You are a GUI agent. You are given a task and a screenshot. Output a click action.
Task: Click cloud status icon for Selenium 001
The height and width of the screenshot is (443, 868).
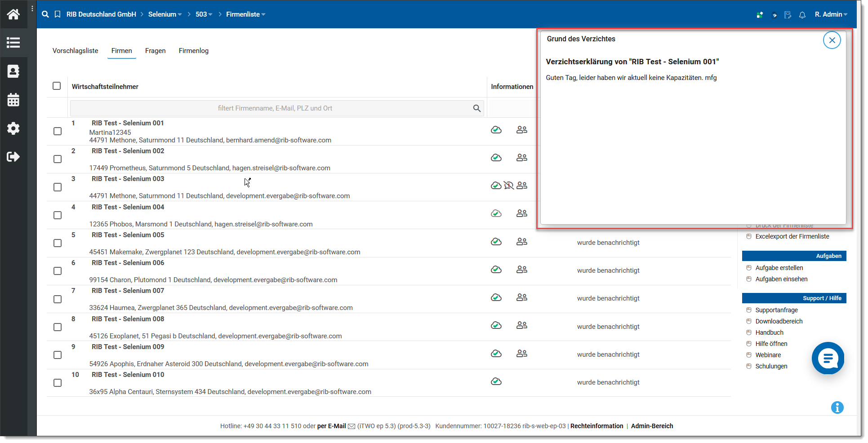tap(496, 130)
